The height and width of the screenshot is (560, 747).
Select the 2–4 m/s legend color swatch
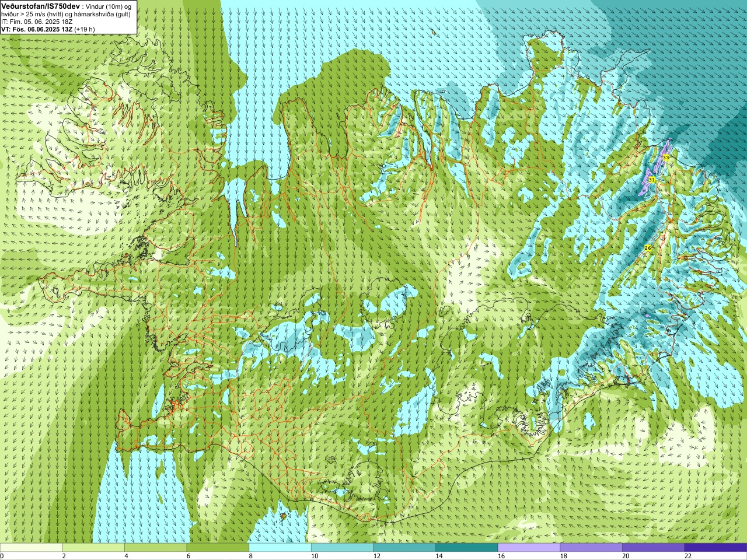(x=93, y=548)
